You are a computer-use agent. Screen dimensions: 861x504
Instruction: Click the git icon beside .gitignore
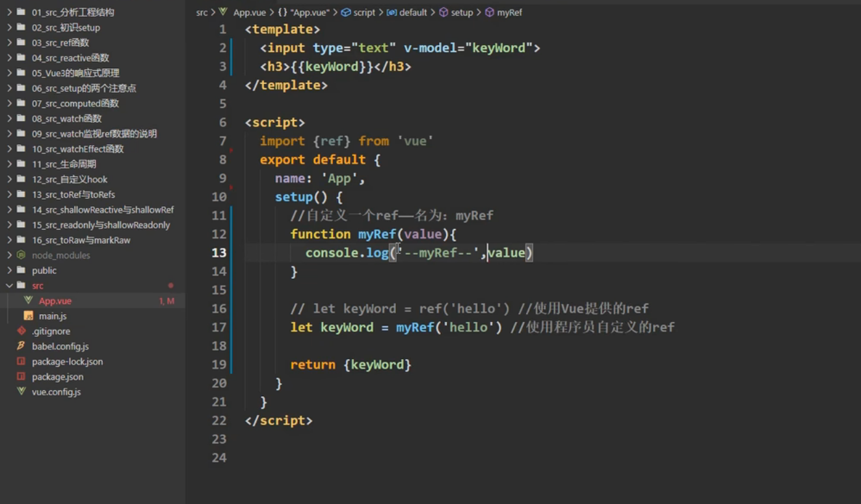21,331
